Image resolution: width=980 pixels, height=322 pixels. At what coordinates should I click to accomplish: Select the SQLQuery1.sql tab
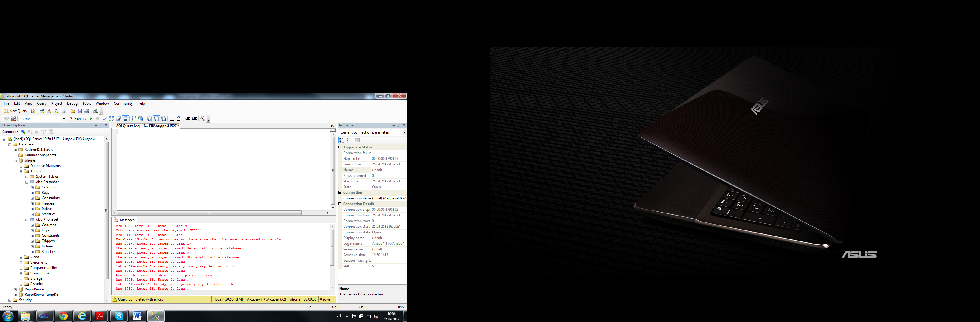click(x=147, y=126)
